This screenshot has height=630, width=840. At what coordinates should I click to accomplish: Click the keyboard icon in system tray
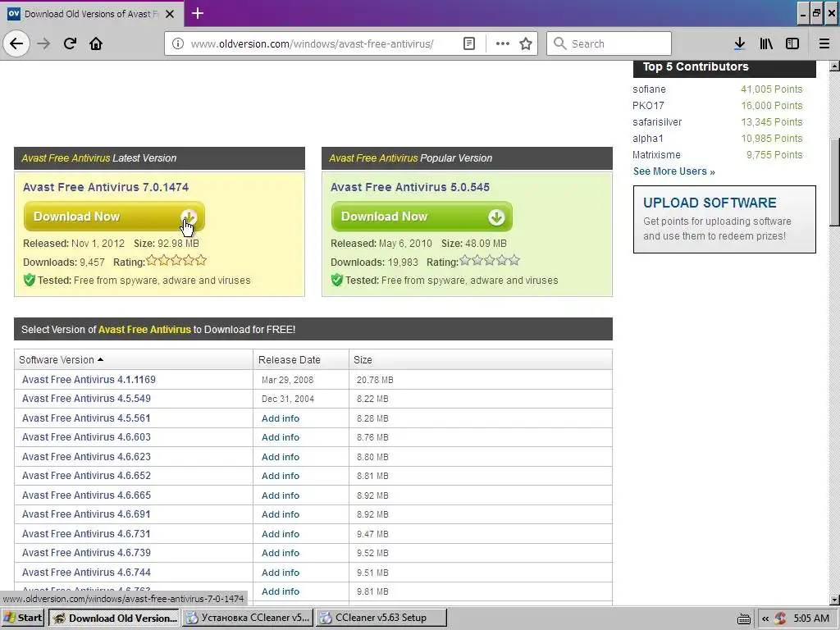click(743, 619)
